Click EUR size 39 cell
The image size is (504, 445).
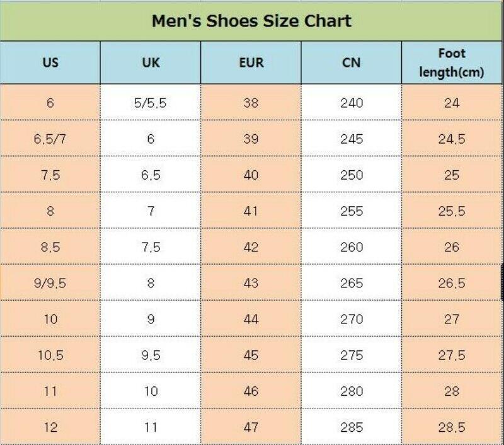[x=251, y=139]
